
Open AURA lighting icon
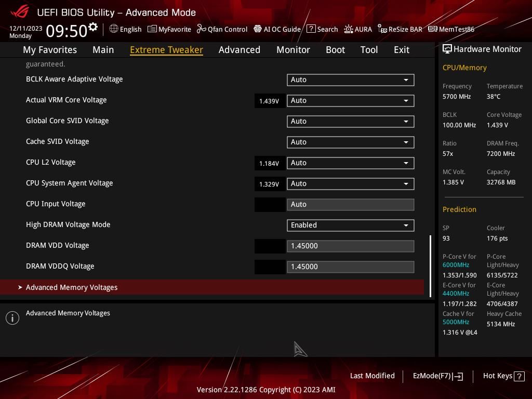click(348, 29)
